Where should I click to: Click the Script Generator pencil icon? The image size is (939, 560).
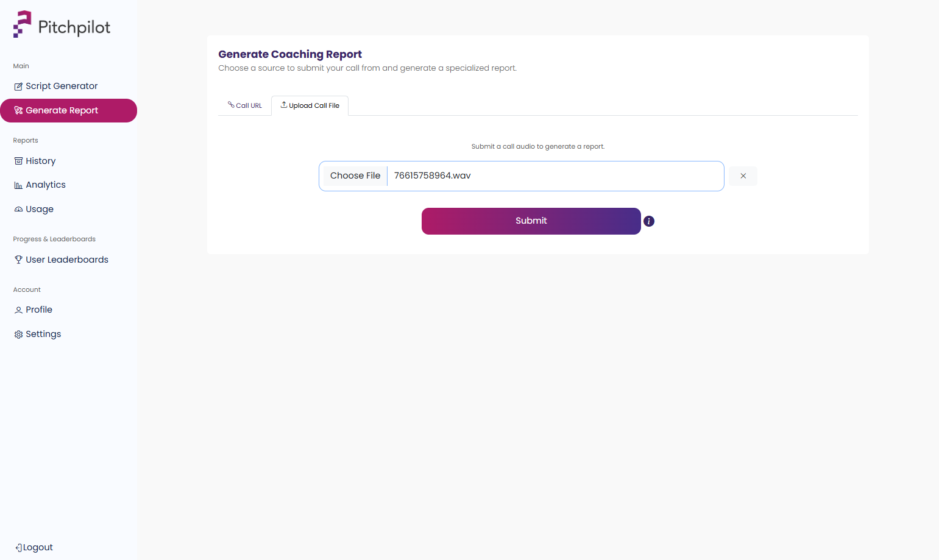click(18, 87)
